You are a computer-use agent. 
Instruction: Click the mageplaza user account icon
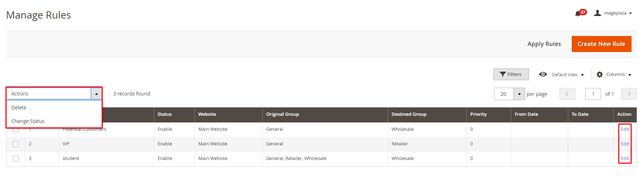click(597, 13)
